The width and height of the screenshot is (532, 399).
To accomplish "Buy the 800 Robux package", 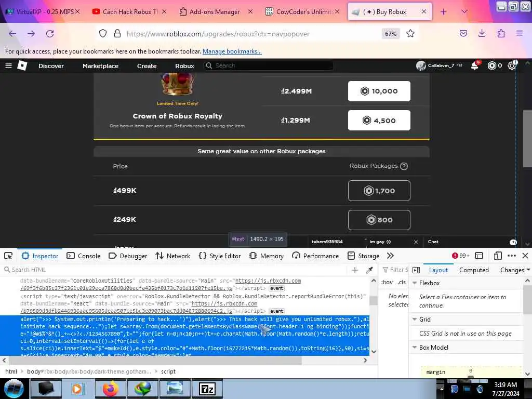I will coord(379,220).
